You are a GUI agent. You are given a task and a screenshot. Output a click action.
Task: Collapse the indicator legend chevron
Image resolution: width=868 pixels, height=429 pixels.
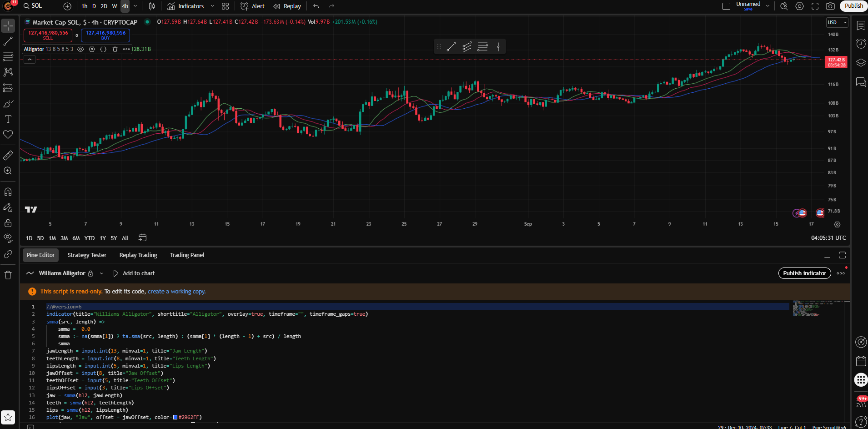[x=30, y=60]
